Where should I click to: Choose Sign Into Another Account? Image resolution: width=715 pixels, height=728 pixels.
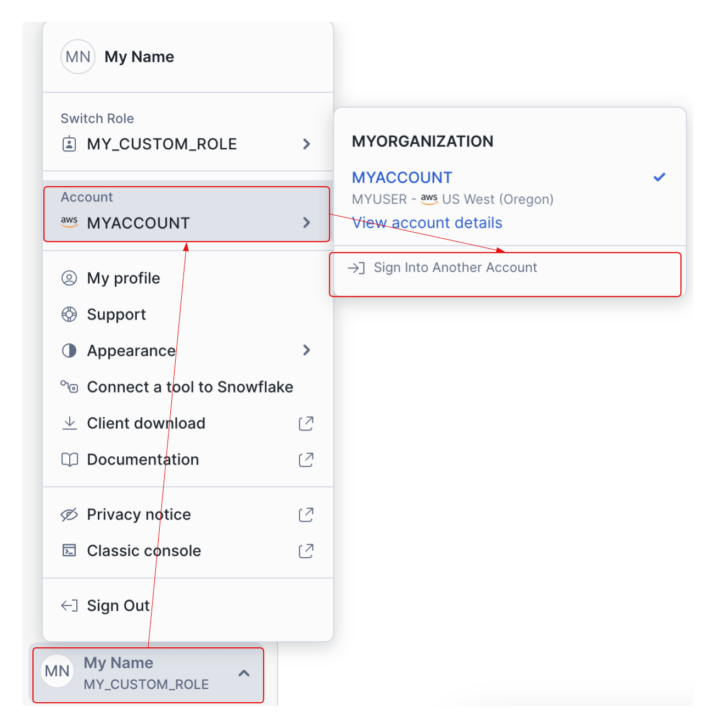pyautogui.click(x=455, y=268)
